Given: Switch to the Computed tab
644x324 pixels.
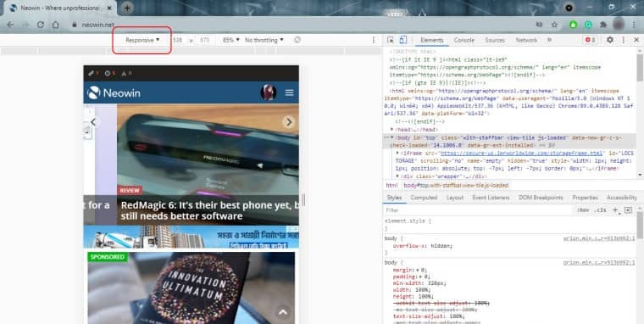Looking at the screenshot, I should (424, 198).
